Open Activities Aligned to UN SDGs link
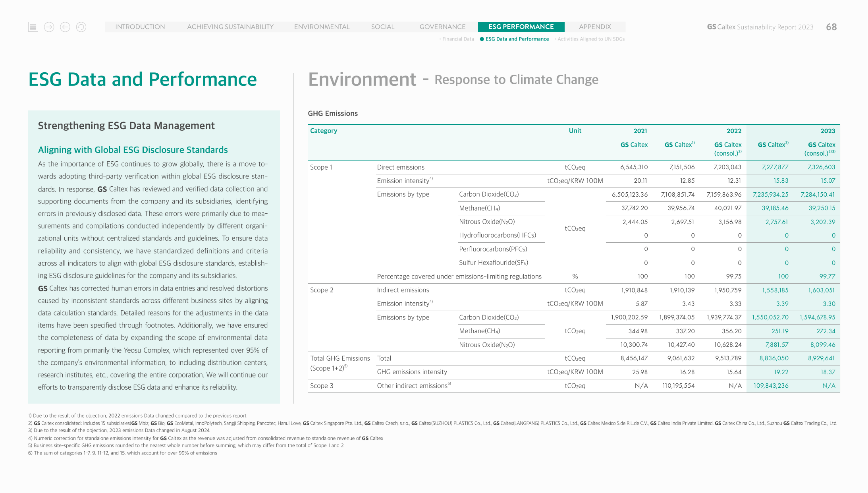 (x=590, y=39)
